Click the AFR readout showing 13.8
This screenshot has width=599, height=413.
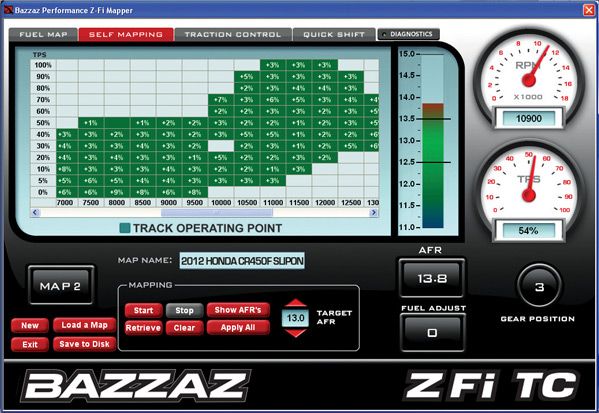432,278
